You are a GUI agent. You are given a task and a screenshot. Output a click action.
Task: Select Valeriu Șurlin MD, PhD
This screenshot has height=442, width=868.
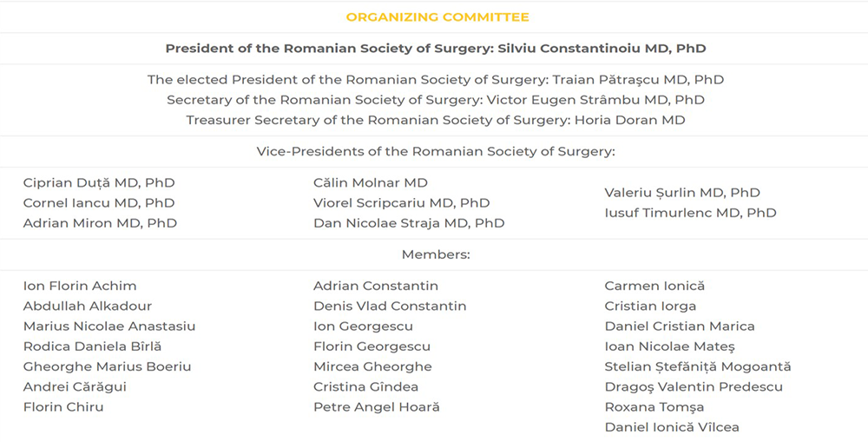pyautogui.click(x=682, y=193)
